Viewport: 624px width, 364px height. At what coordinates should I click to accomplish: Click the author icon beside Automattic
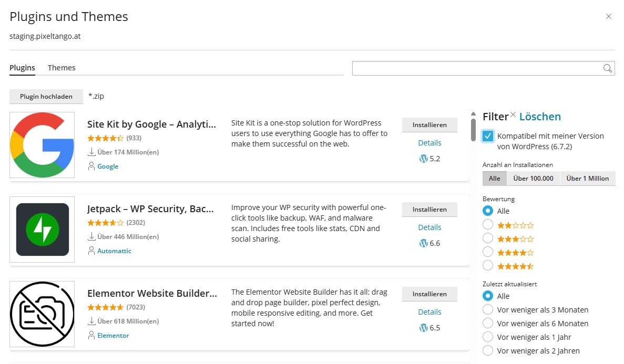(x=91, y=251)
